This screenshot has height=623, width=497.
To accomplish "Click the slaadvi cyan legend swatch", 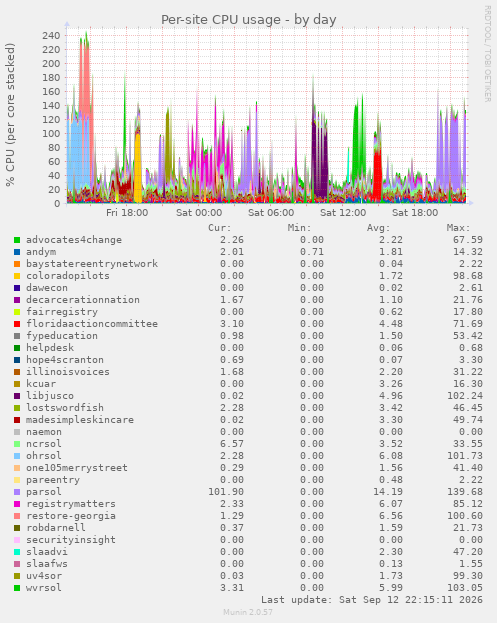I will click(17, 552).
